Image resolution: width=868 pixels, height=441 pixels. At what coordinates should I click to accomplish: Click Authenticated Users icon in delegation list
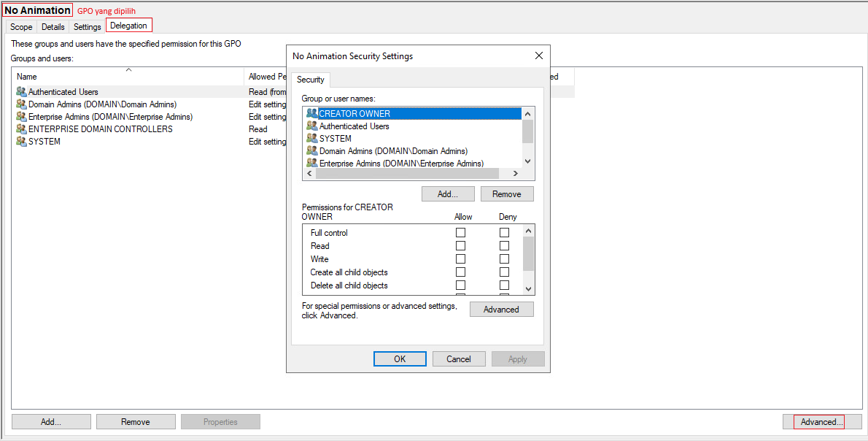pyautogui.click(x=21, y=92)
